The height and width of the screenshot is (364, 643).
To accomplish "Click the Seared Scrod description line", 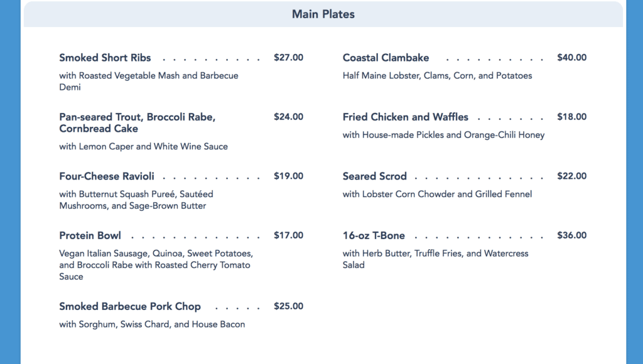I will (x=437, y=194).
